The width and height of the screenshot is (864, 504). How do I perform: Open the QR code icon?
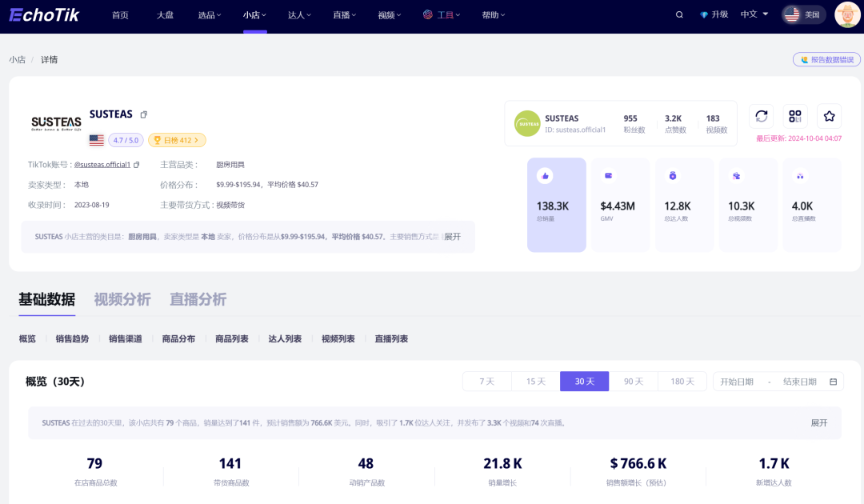(795, 116)
